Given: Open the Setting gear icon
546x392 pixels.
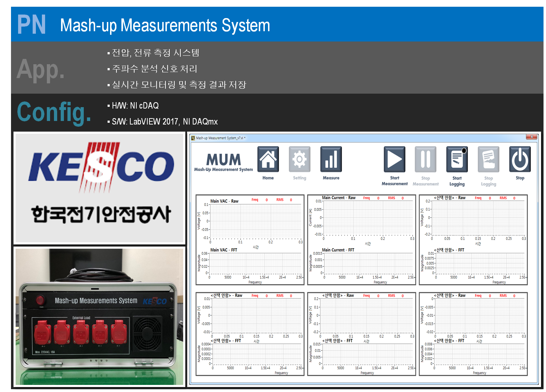Looking at the screenshot, I should (x=300, y=159).
